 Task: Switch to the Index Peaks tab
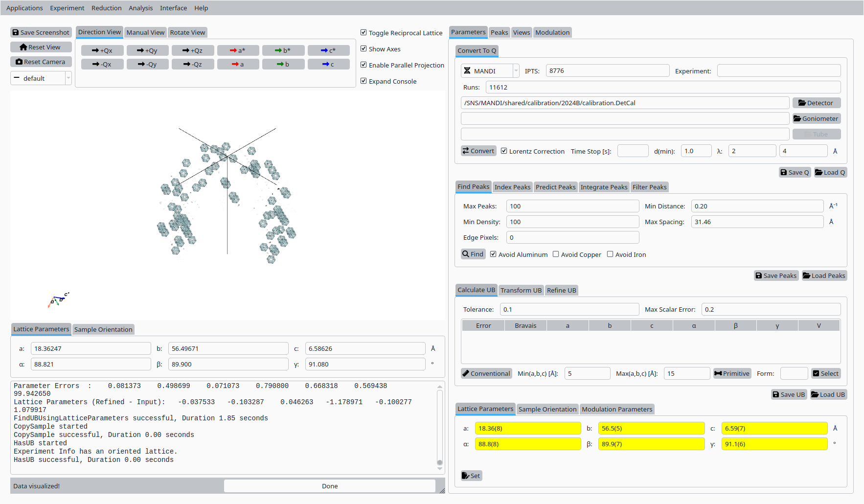[512, 187]
